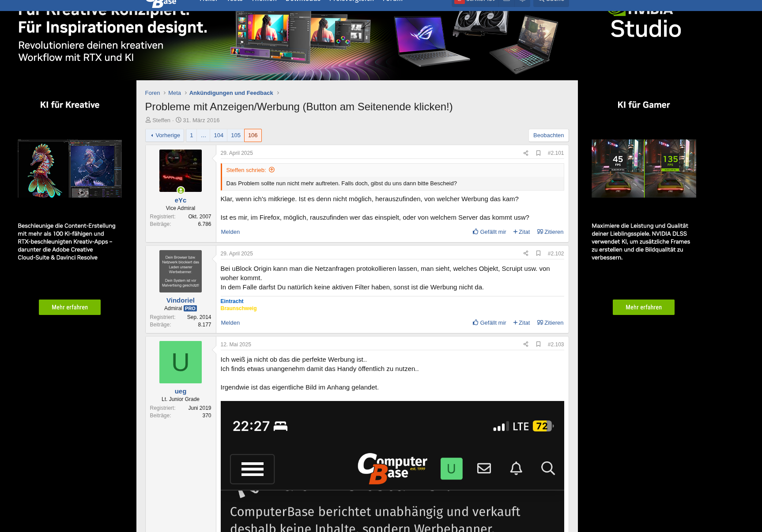762x532 pixels.
Task: Go to previous page with Vorherige
Action: 165,135
